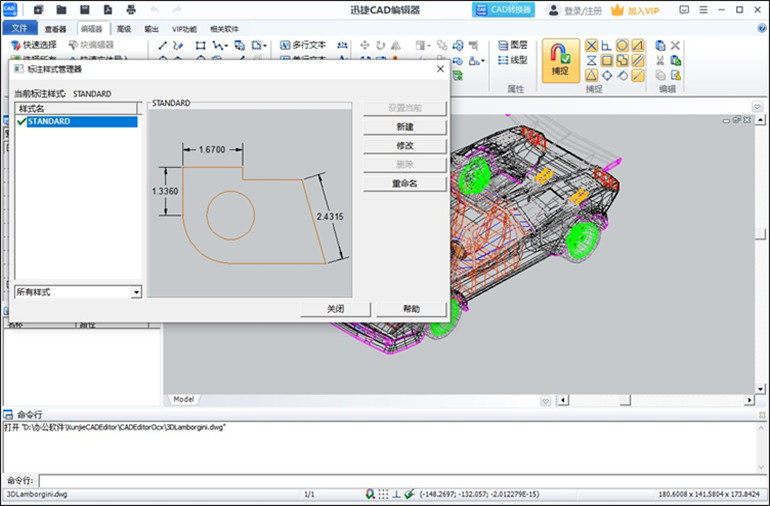Toggle the large 捕捉 snap button
The image size is (770, 506).
click(560, 60)
